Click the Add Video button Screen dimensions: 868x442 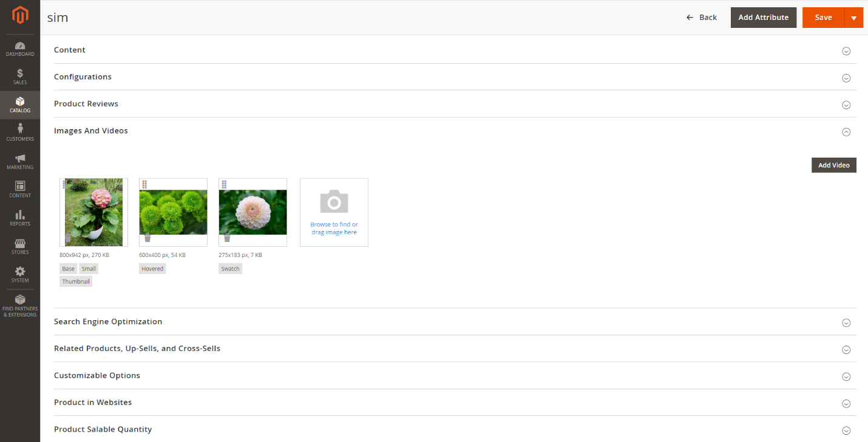click(834, 165)
